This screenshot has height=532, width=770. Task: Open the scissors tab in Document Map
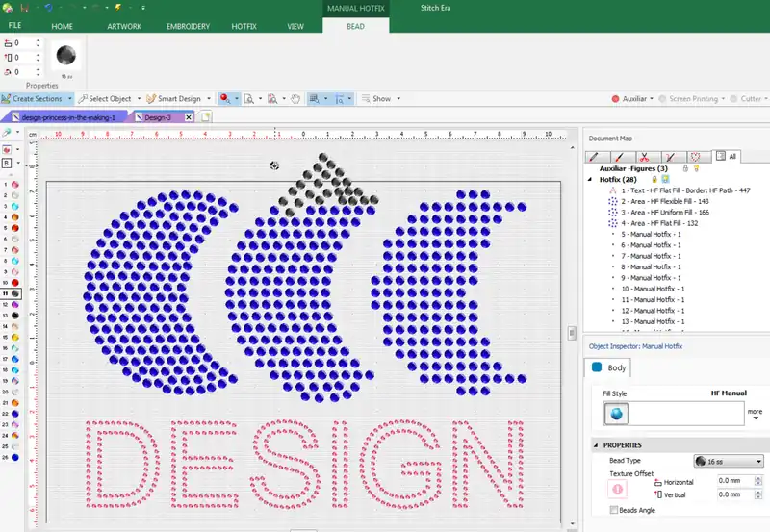click(644, 156)
